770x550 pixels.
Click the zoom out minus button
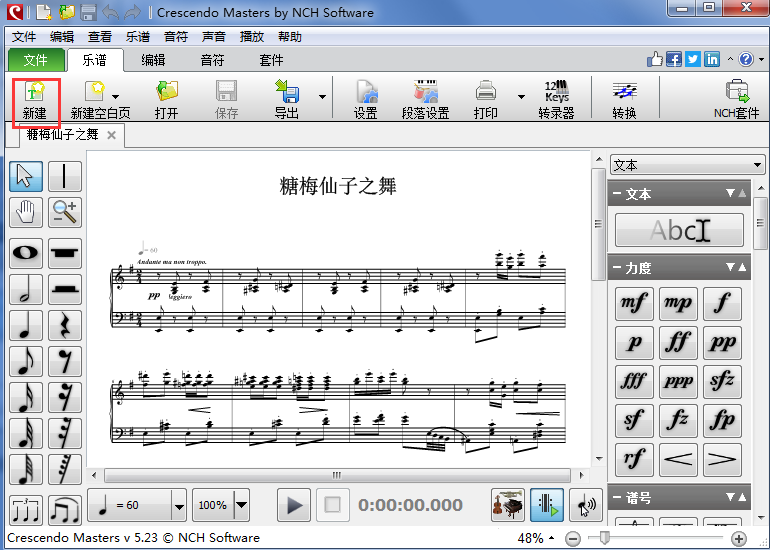[x=573, y=539]
